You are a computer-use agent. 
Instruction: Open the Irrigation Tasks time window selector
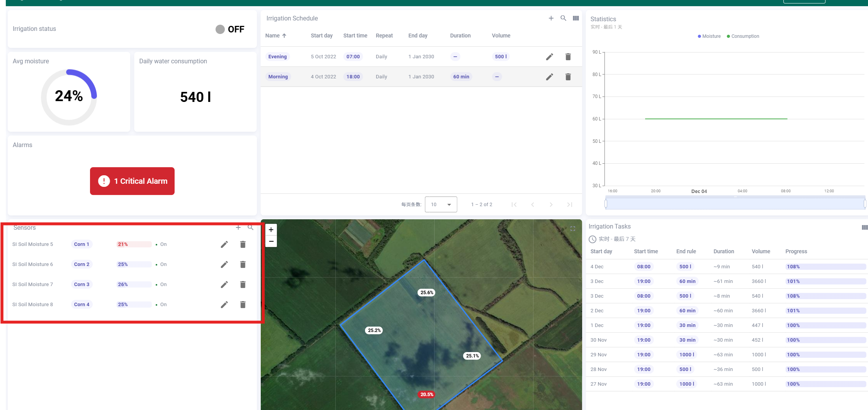(x=612, y=239)
